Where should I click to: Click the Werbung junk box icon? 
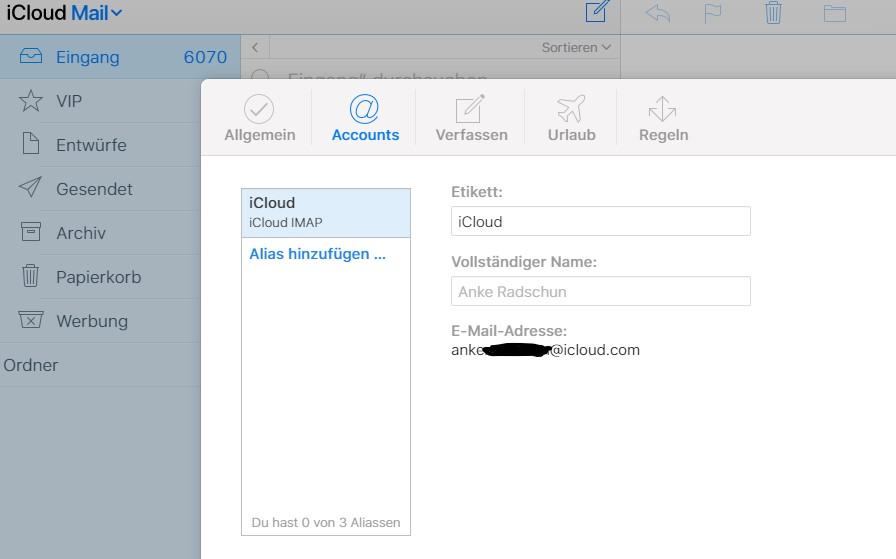[30, 320]
